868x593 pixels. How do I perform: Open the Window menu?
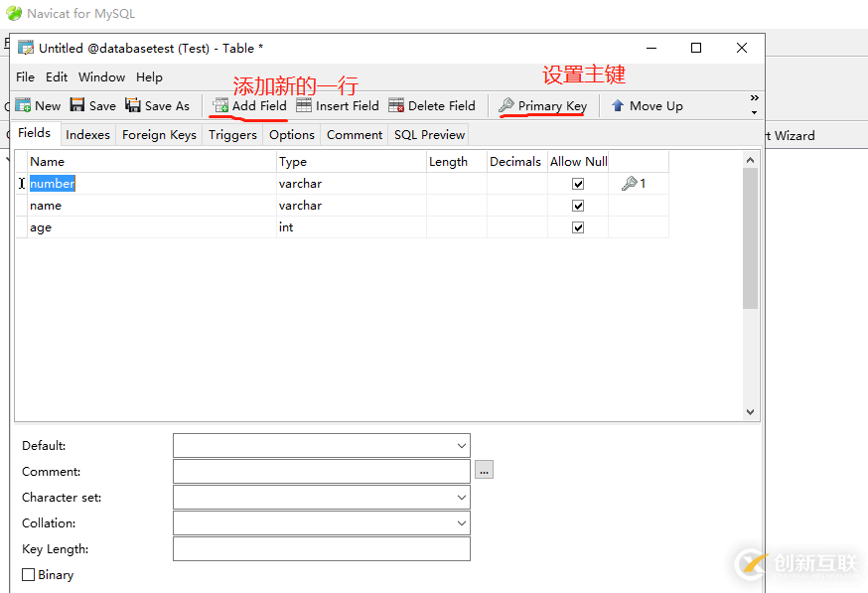102,76
